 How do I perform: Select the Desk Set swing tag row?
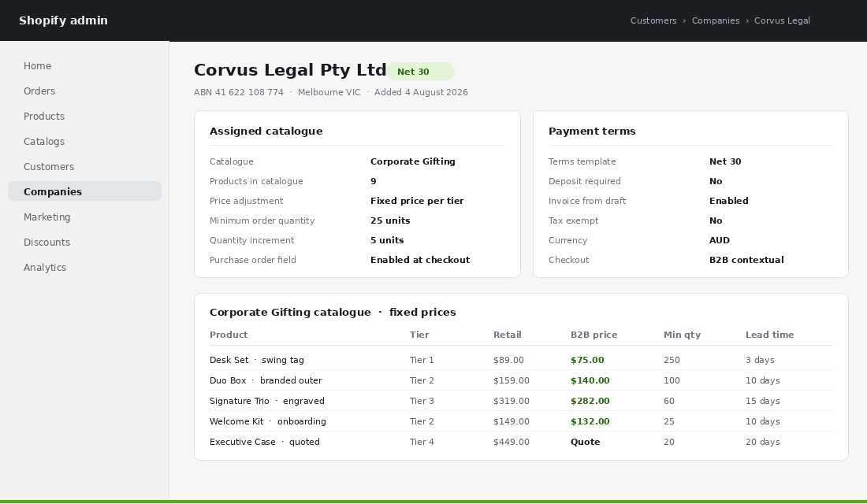click(x=521, y=360)
